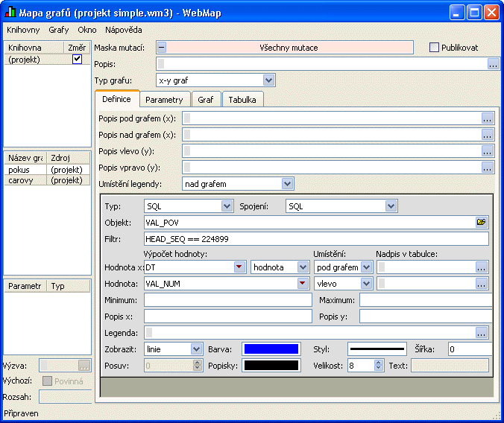Expand the Typ grafu dropdown
504x423 pixels.
click(268, 80)
